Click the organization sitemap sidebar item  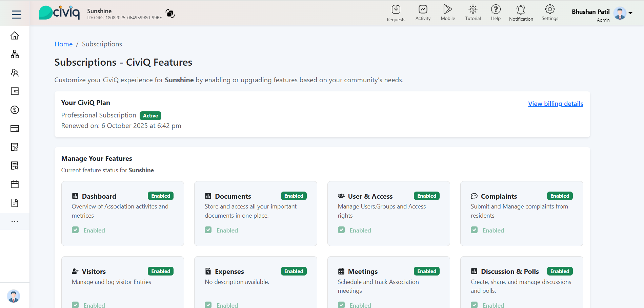click(15, 54)
